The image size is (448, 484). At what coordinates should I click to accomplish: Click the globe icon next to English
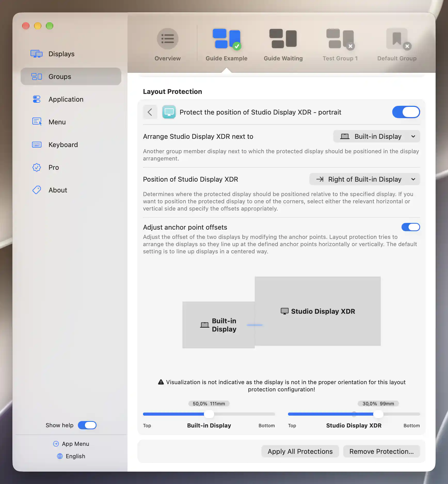click(x=60, y=456)
